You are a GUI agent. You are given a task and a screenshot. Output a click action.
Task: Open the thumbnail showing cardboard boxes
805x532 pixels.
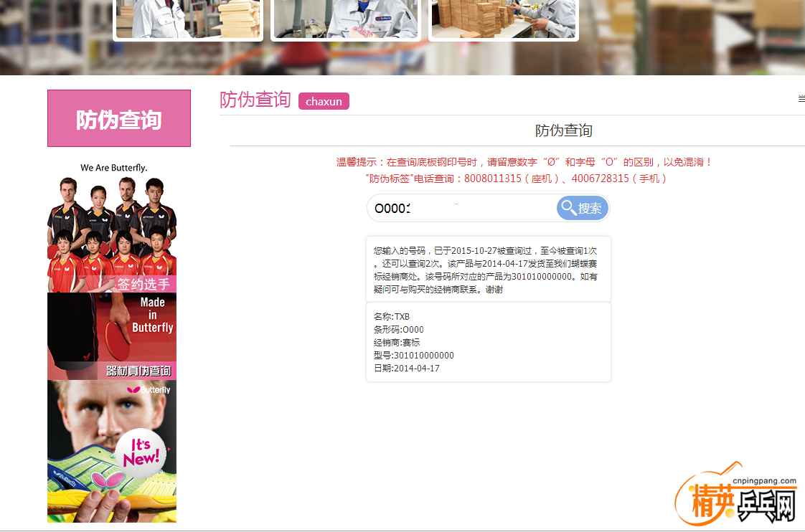504,19
